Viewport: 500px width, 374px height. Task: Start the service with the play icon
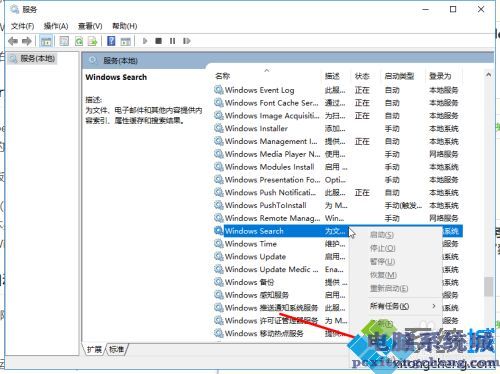coord(145,41)
